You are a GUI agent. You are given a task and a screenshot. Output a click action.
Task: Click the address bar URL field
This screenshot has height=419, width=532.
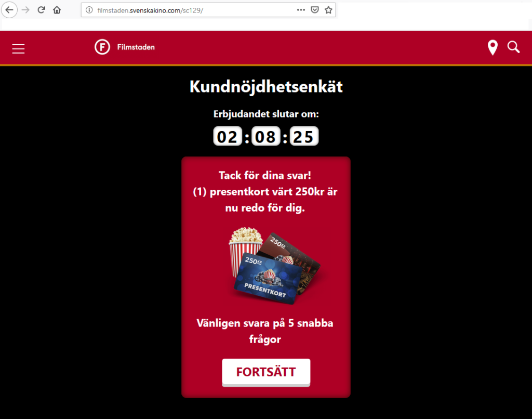[x=193, y=10]
